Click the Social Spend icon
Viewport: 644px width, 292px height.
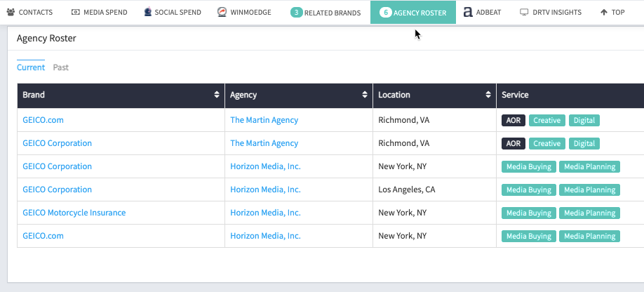tap(148, 12)
